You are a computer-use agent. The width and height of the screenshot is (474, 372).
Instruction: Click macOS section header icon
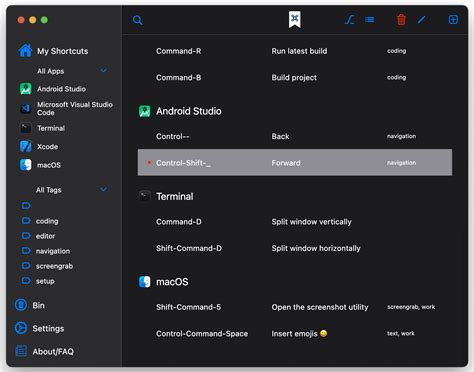coord(145,282)
